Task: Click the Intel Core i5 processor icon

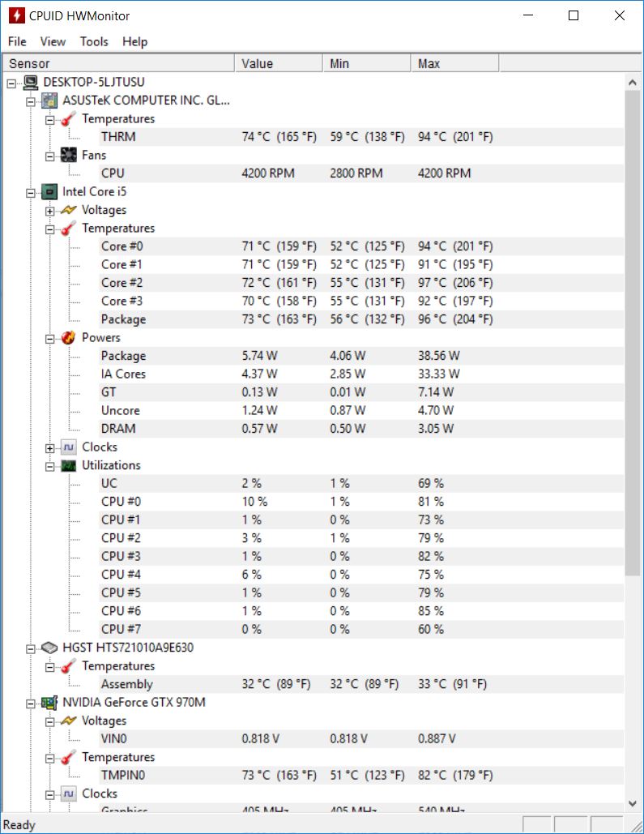Action: [x=49, y=192]
